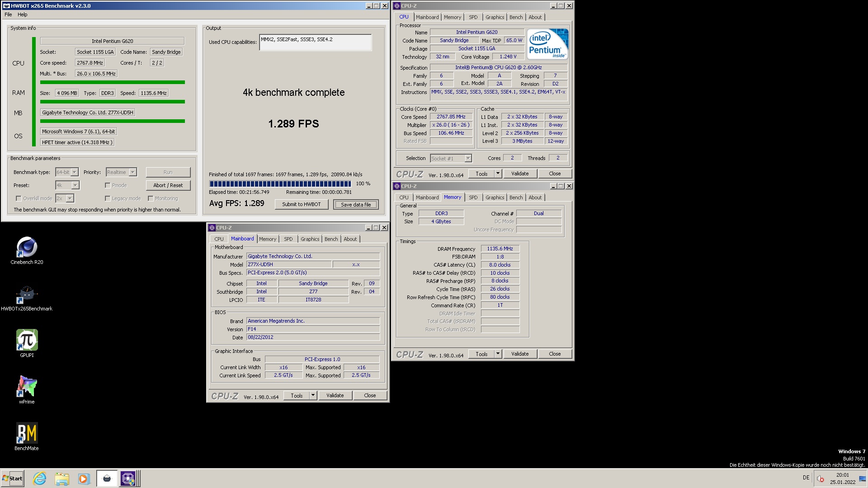The image size is (868, 488).
Task: Click the green CPU status bar
Action: pos(113,82)
